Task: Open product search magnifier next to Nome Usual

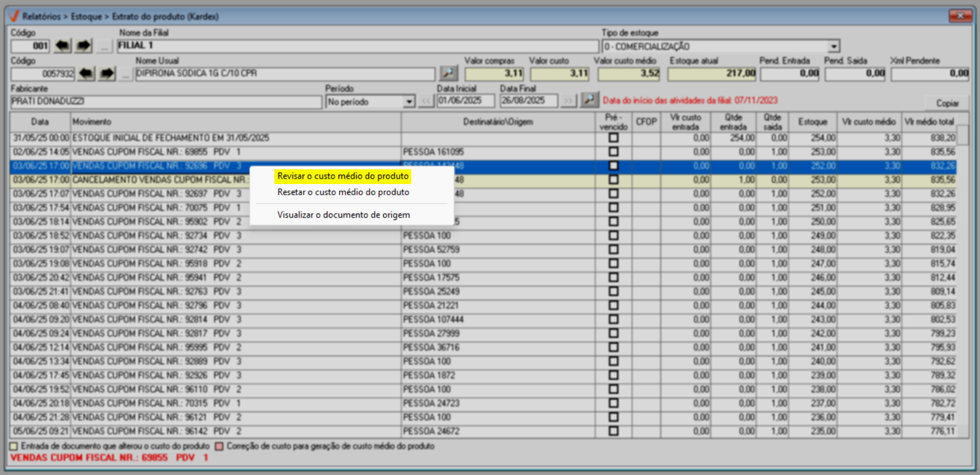Action: click(449, 73)
